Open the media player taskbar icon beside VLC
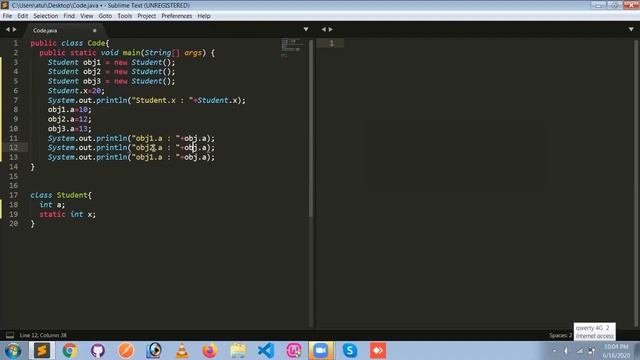 [154, 351]
